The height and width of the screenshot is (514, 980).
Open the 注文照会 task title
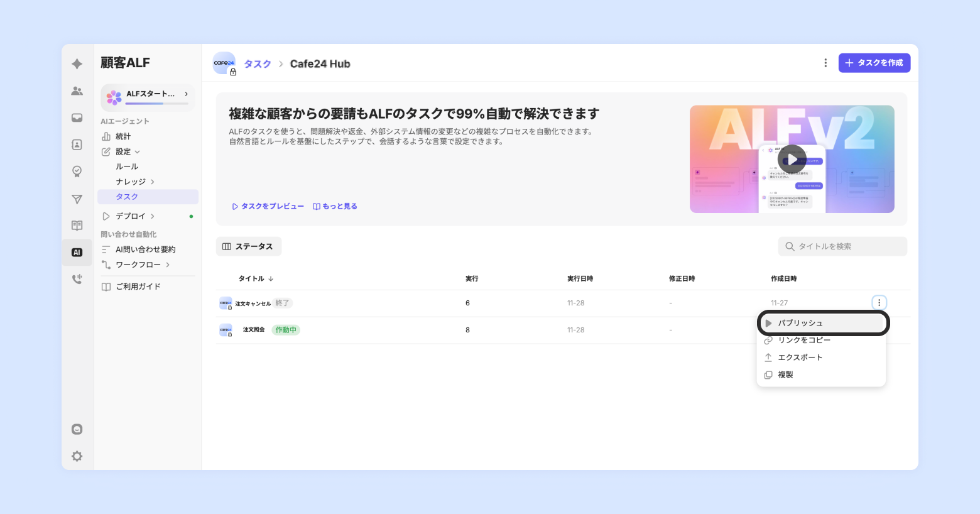pyautogui.click(x=254, y=330)
